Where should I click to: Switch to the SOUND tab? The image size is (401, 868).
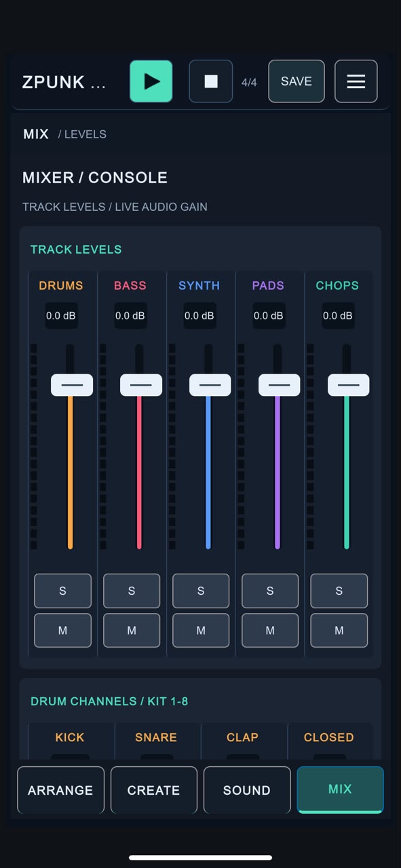tap(247, 790)
